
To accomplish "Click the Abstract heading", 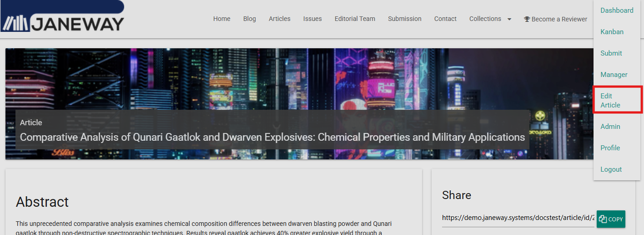I will coord(42,202).
